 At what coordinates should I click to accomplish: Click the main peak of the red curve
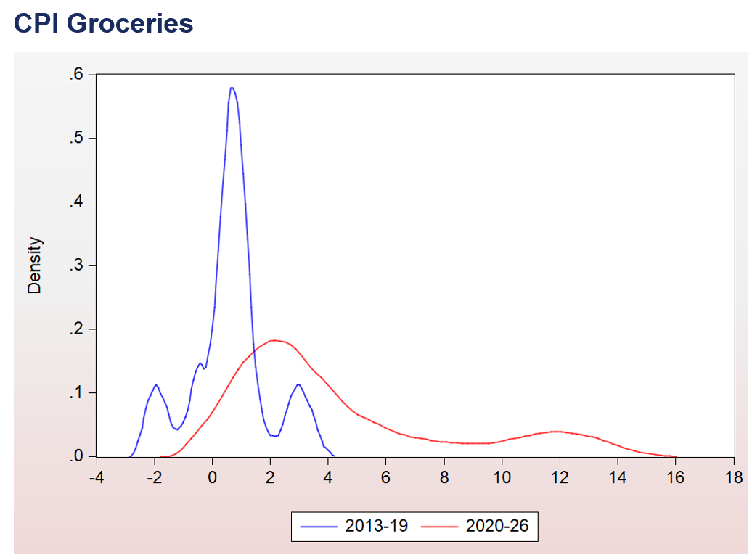tap(274, 340)
